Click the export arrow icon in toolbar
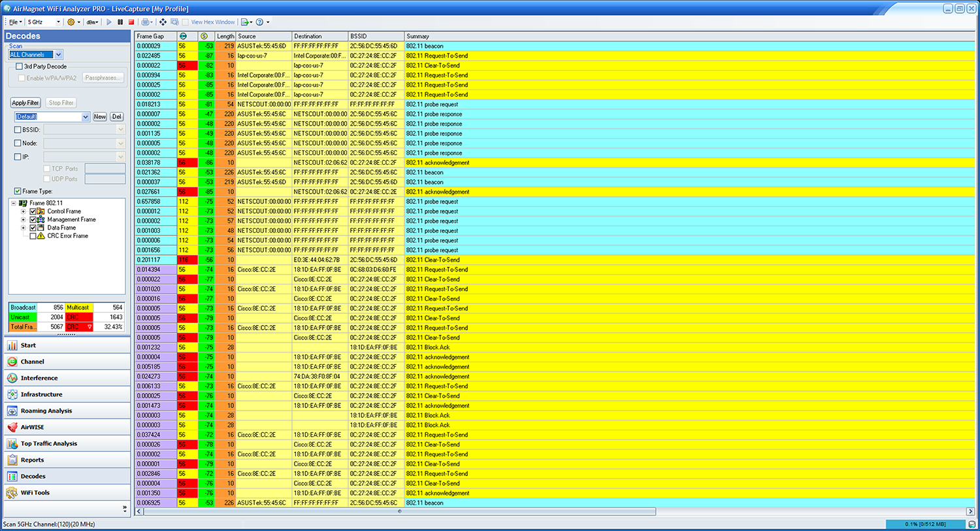This screenshot has width=980, height=531. tap(244, 22)
